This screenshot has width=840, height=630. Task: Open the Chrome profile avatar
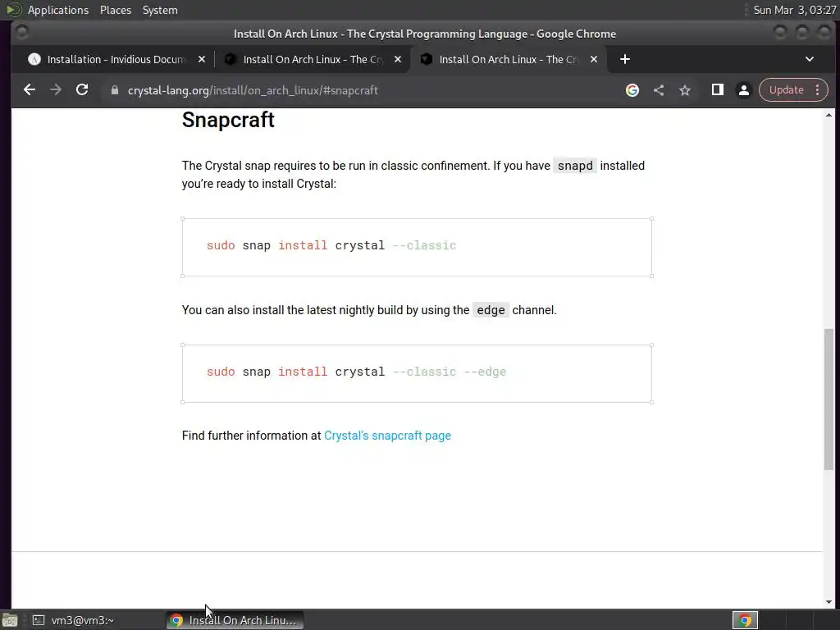point(743,90)
